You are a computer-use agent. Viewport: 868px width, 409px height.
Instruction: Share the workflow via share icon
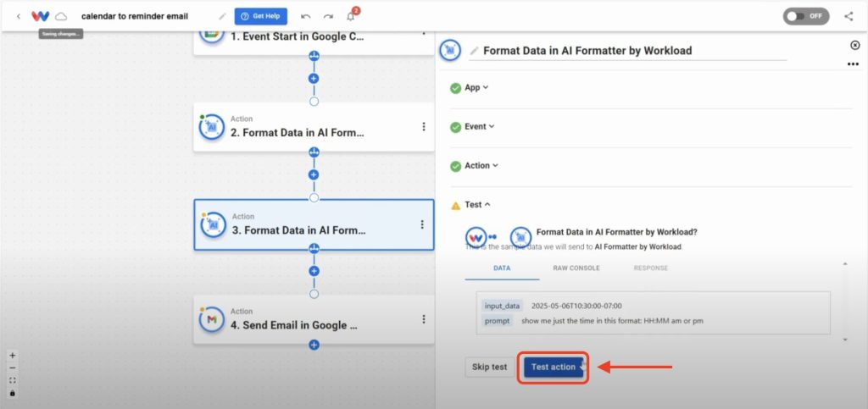coord(849,16)
